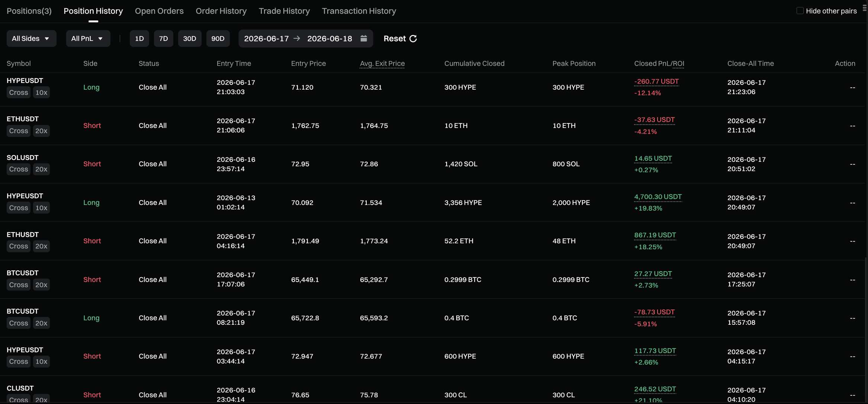The height and width of the screenshot is (404, 868).
Task: Click the Reset button label
Action: pos(395,39)
